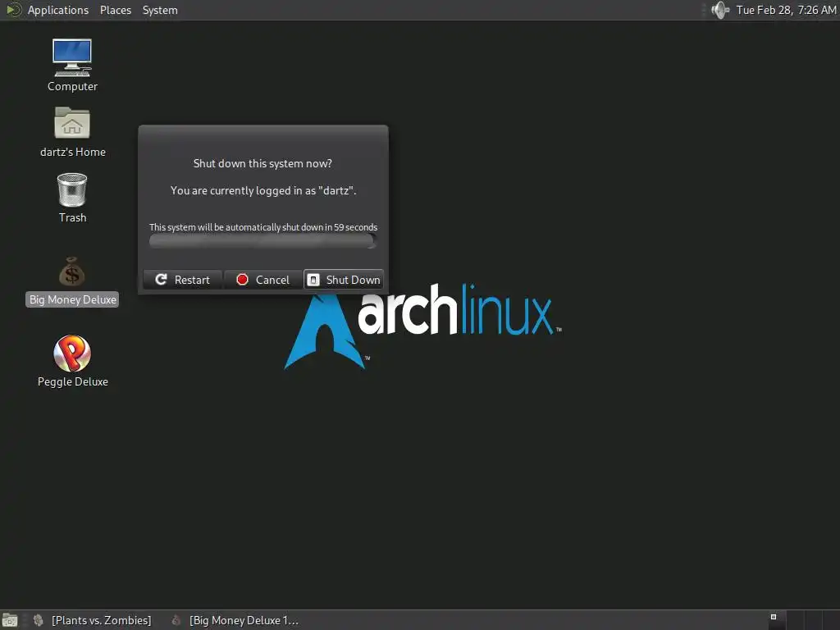Confirm with the Shut Down button

[x=344, y=280]
